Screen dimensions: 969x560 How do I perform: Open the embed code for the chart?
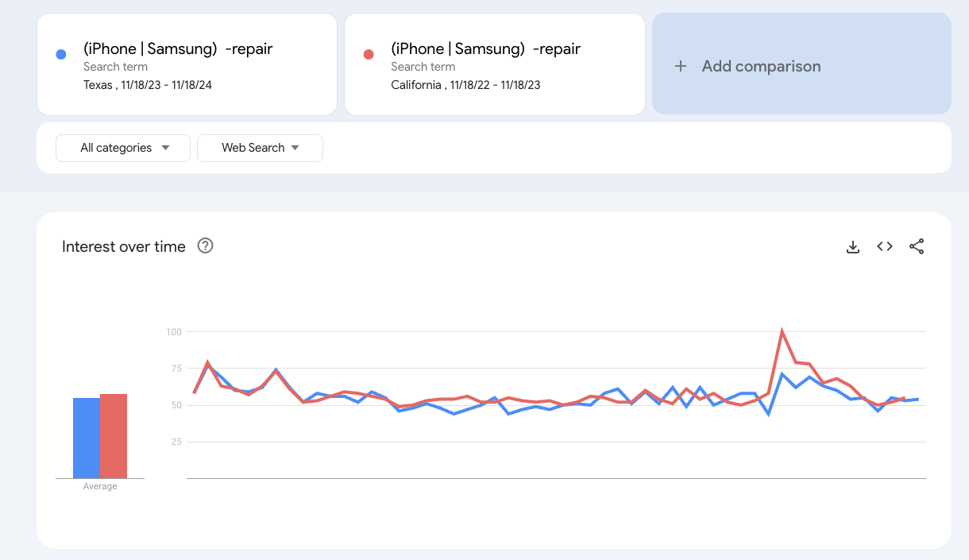[884, 246]
